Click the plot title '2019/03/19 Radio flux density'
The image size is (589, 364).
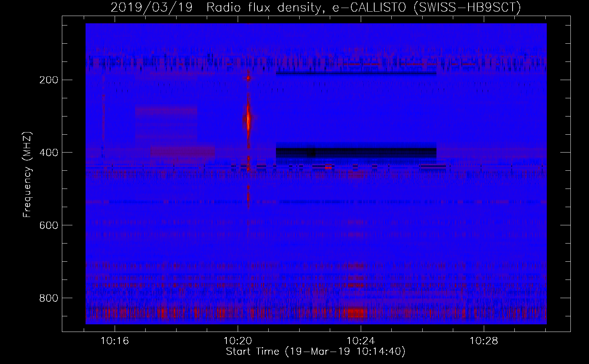click(316, 7)
